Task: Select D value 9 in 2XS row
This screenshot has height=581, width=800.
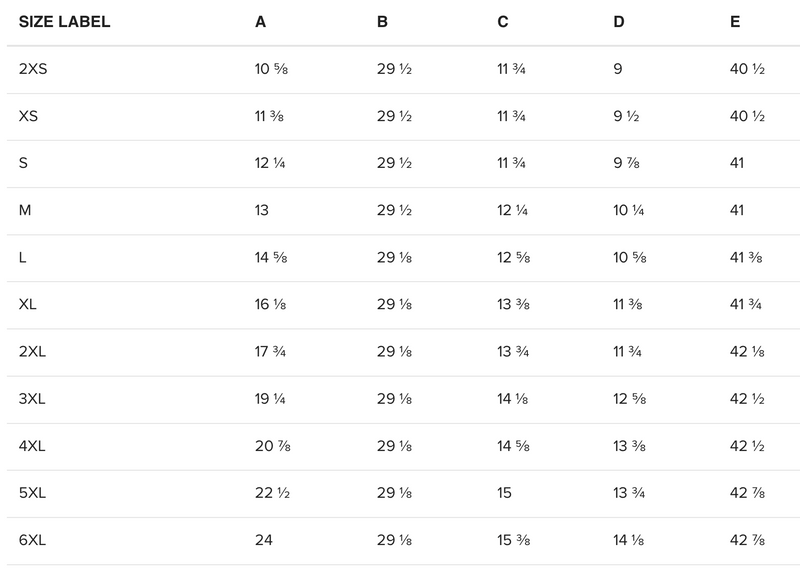Action: [618, 69]
